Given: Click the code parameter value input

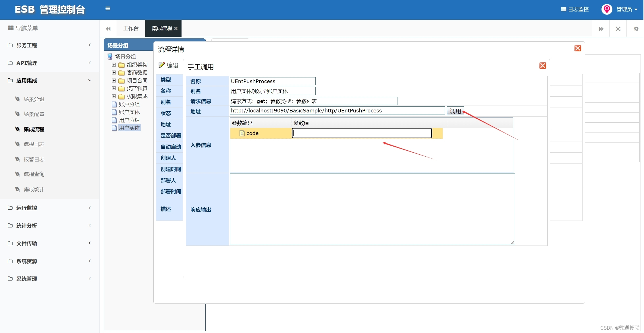Looking at the screenshot, I should (x=362, y=133).
